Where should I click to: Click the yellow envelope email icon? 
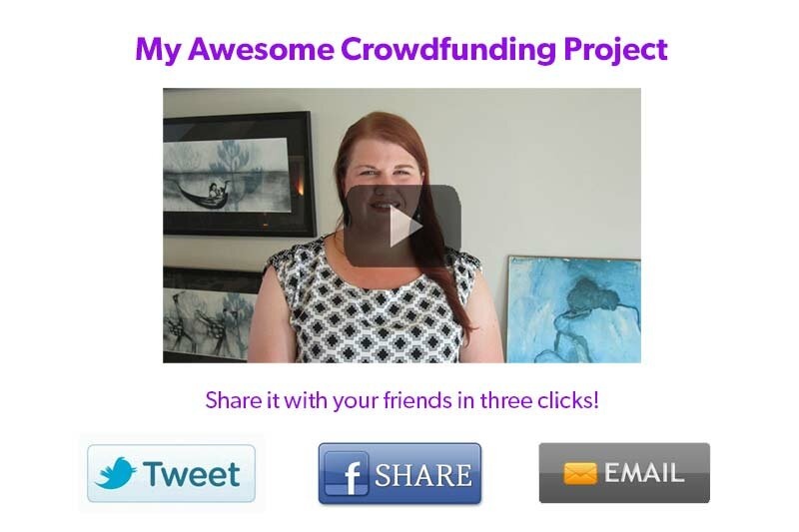coord(580,473)
